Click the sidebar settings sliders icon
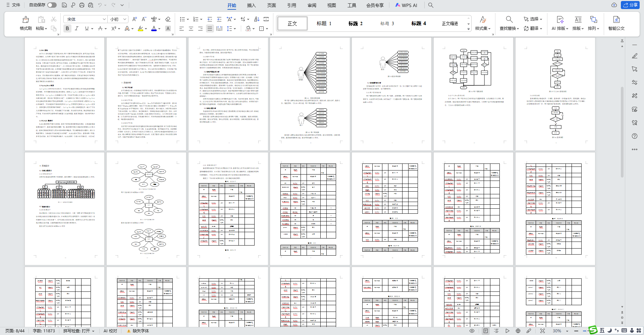The image size is (644, 335). click(x=635, y=82)
